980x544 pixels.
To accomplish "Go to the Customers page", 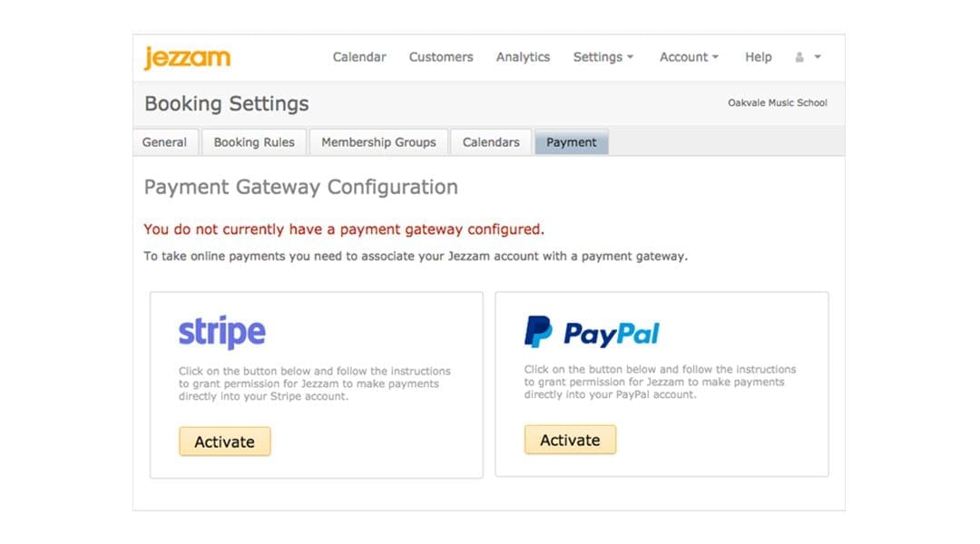I will click(x=441, y=57).
